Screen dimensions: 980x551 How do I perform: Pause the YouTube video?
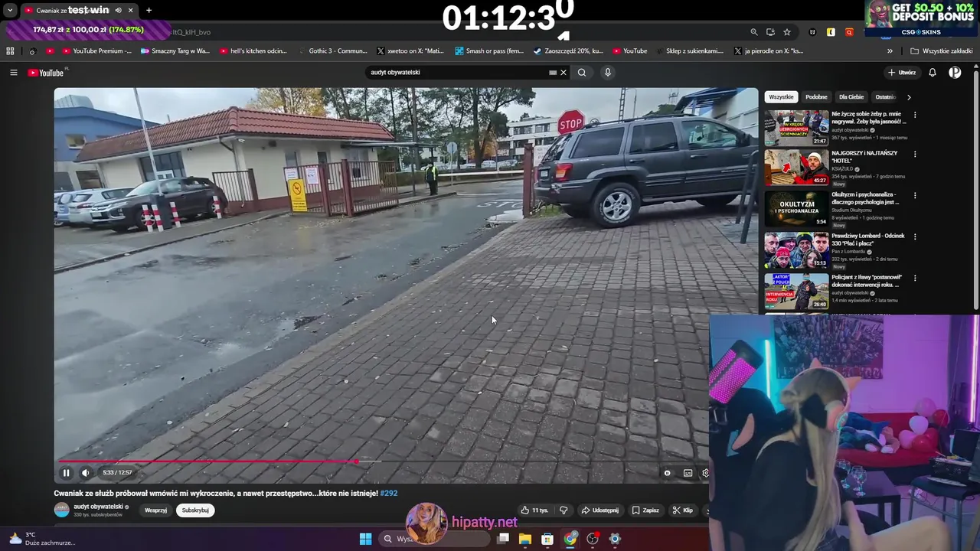point(66,473)
